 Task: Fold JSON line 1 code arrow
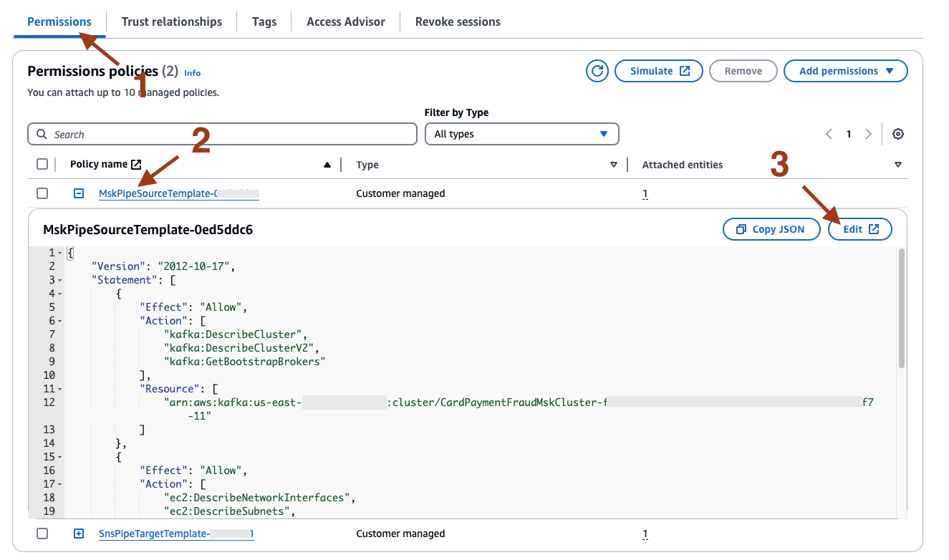60,253
